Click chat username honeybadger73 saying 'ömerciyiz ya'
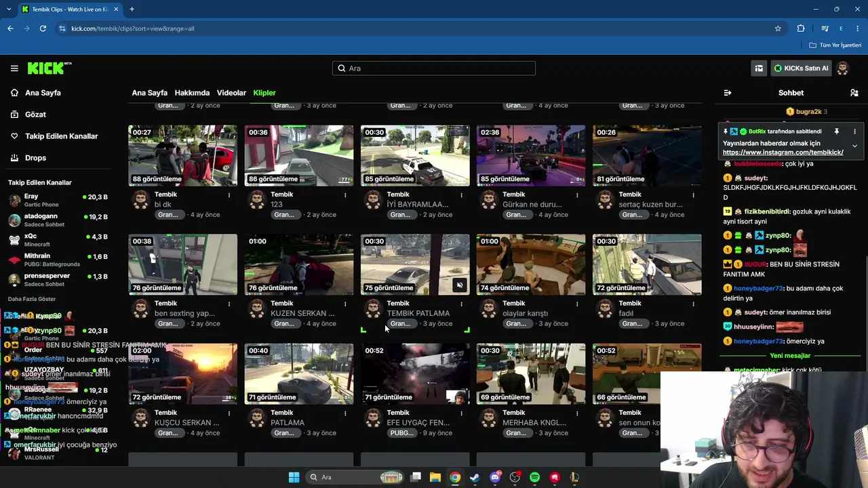This screenshot has height=488, width=868. [758, 342]
